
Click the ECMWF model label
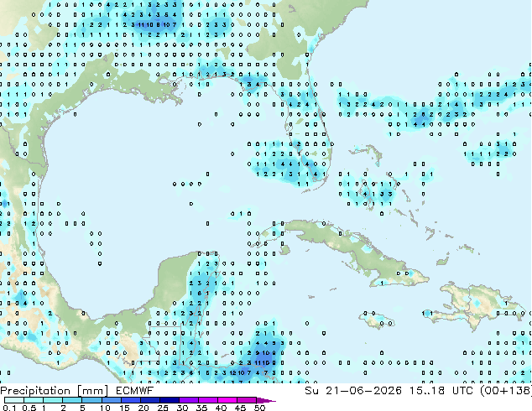point(135,391)
